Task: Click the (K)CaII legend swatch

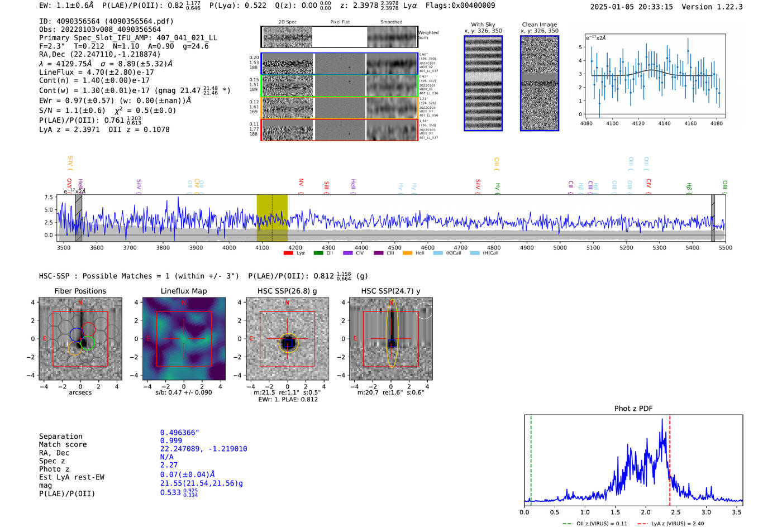Action: coord(437,253)
